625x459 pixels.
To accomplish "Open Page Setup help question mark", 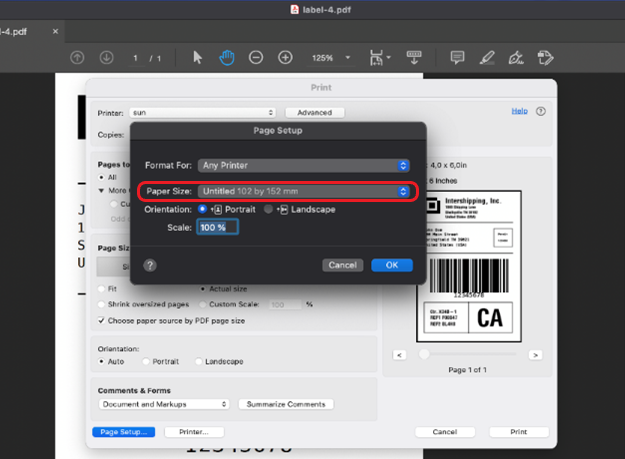I will point(150,265).
